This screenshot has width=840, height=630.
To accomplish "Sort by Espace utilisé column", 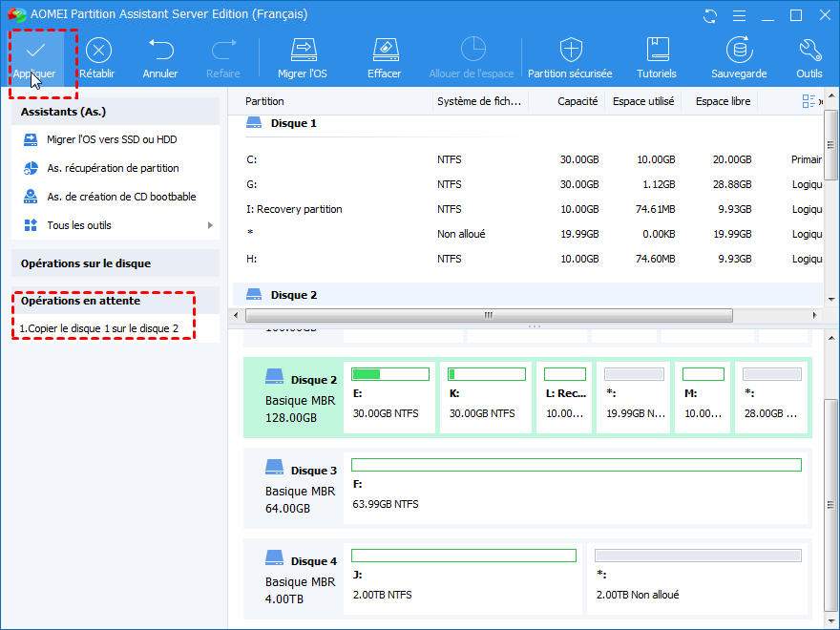I will coord(643,101).
